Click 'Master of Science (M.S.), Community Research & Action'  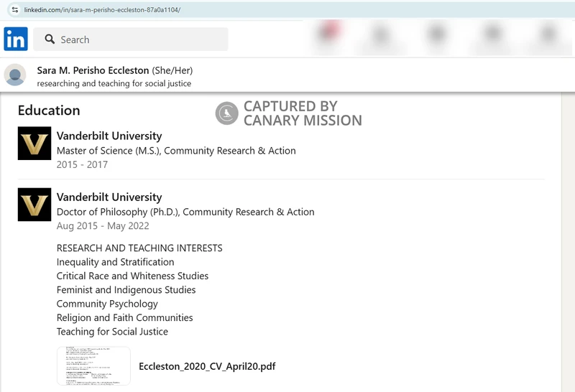tap(176, 151)
